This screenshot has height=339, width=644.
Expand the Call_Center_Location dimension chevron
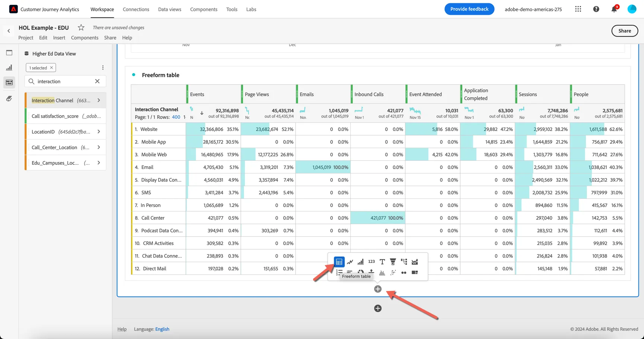coord(99,147)
